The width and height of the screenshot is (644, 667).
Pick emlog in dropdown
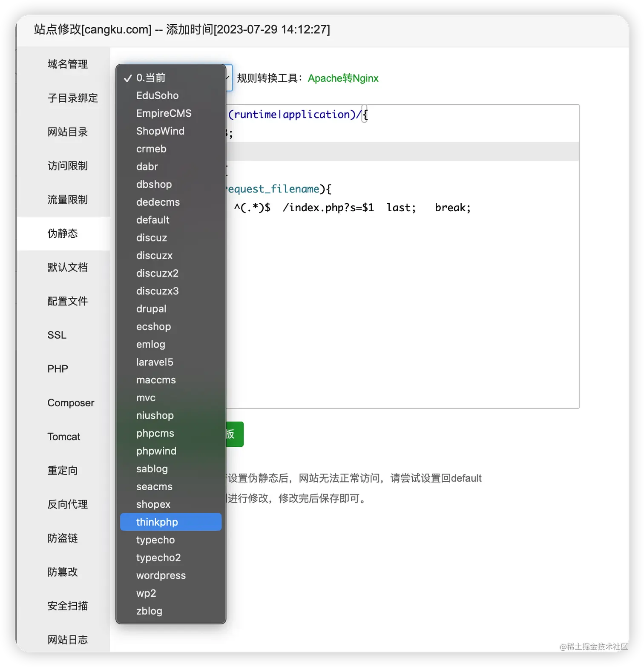171,344
